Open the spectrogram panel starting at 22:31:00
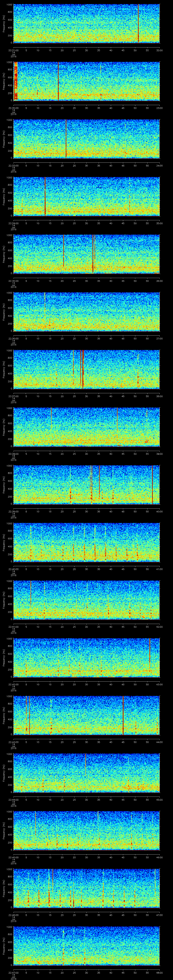Viewport: 173px width, 980px height. (87, 24)
